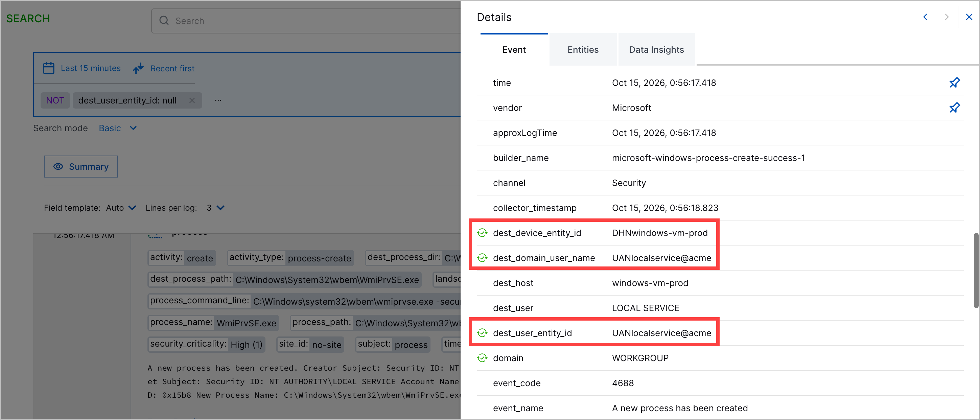Open the filter ellipsis menu
The height and width of the screenshot is (420, 980).
[x=218, y=100]
